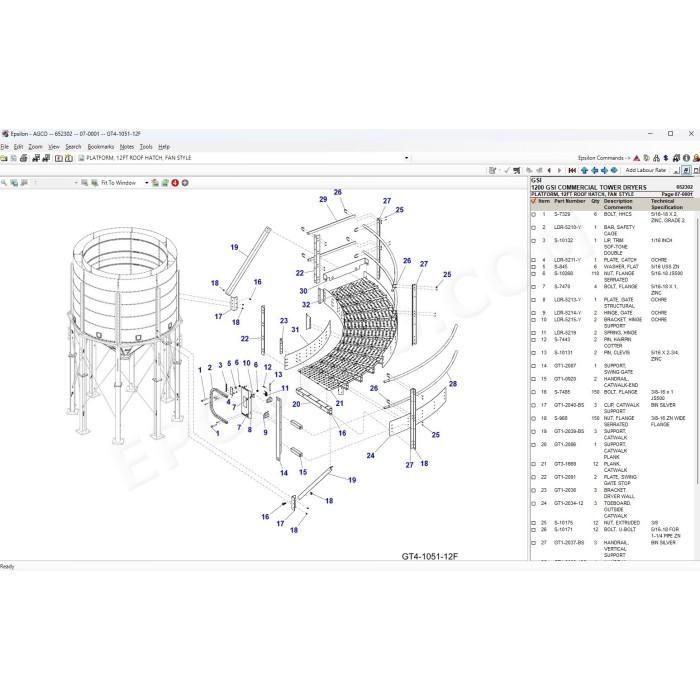Click the green export image icon

pyautogui.click(x=165, y=183)
